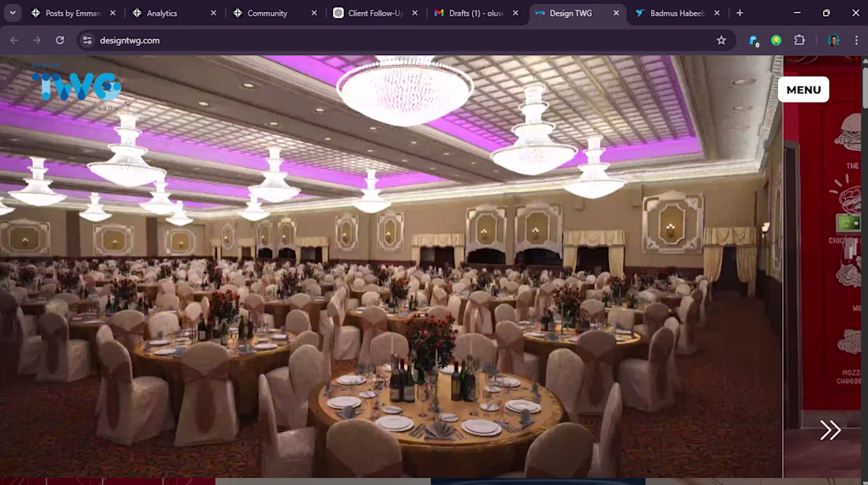Open the blue extension icon with badge
Viewport: 868px width, 485px height.
click(x=754, y=40)
